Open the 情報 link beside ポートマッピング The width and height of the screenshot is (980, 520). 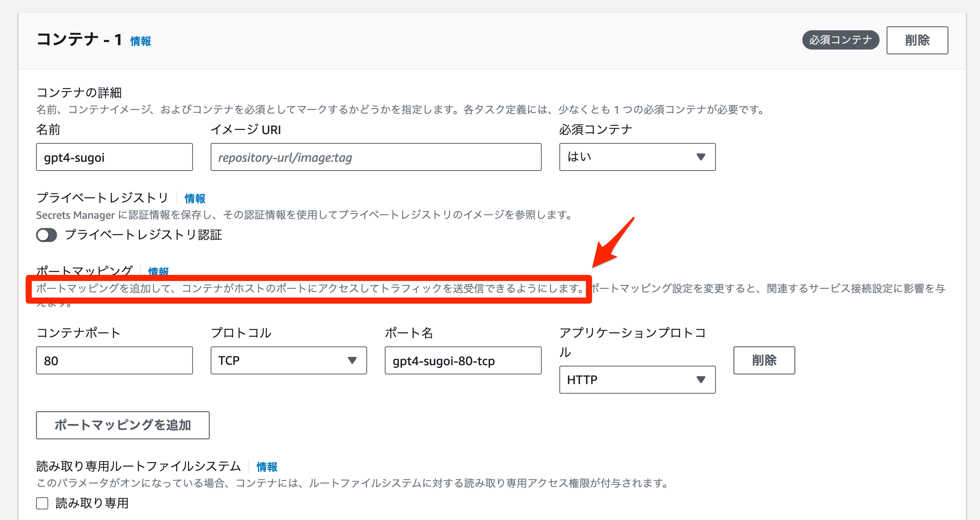[158, 271]
